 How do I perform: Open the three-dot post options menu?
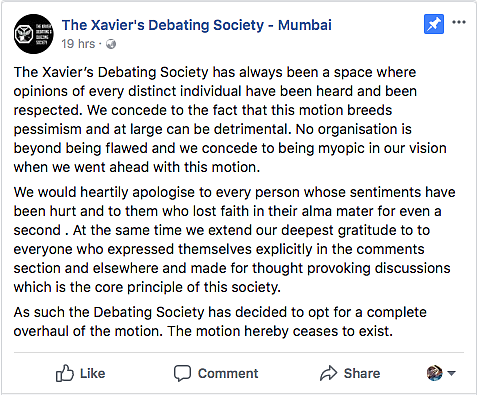tap(459, 22)
